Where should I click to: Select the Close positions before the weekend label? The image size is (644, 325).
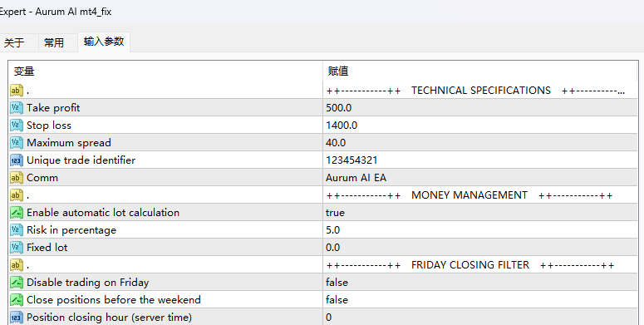click(114, 300)
